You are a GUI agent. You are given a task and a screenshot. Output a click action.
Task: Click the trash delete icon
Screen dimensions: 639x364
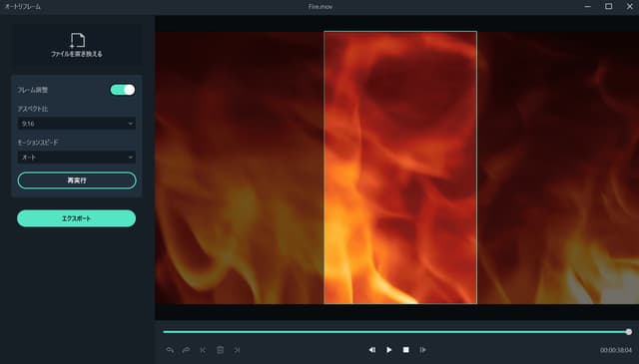point(220,350)
